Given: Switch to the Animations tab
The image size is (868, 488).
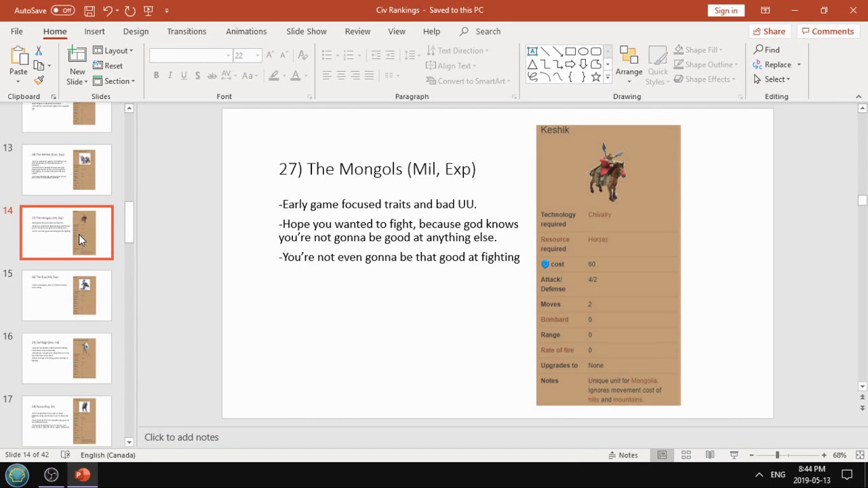Looking at the screenshot, I should click(246, 31).
